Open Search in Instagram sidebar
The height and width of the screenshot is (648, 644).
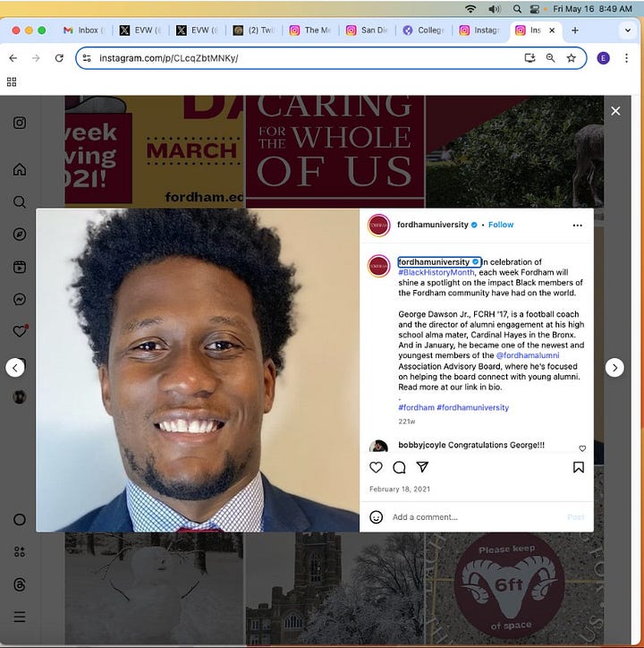(20, 201)
